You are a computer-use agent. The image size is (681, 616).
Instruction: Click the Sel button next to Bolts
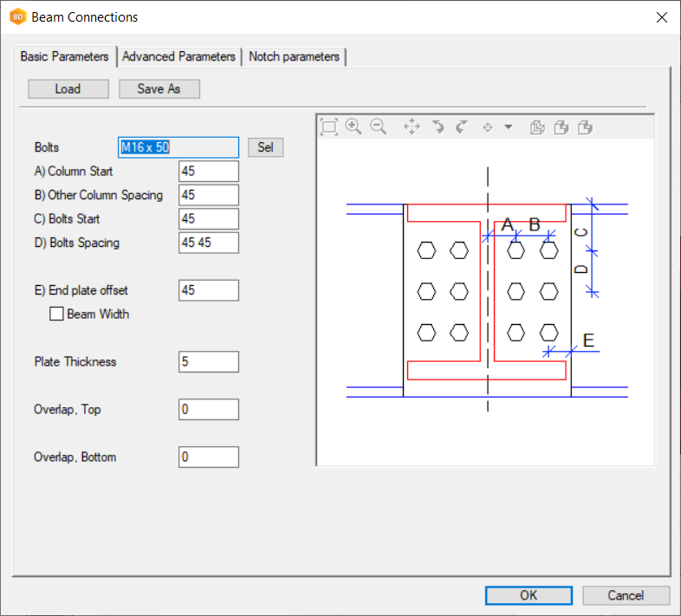coord(265,147)
